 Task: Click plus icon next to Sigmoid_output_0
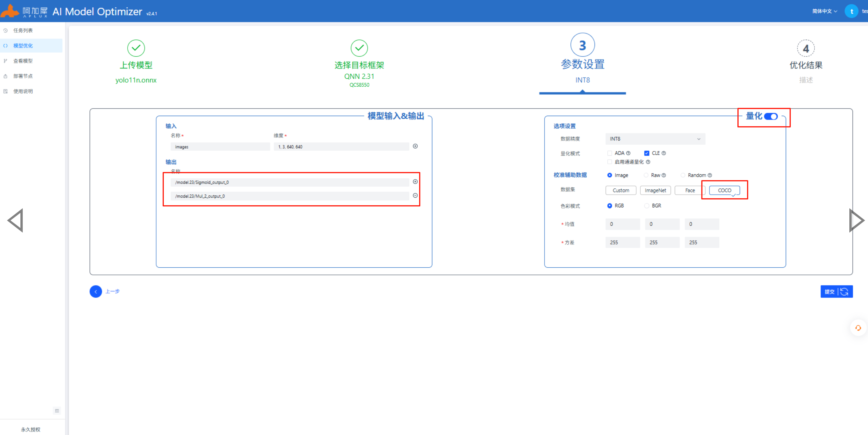[415, 182]
